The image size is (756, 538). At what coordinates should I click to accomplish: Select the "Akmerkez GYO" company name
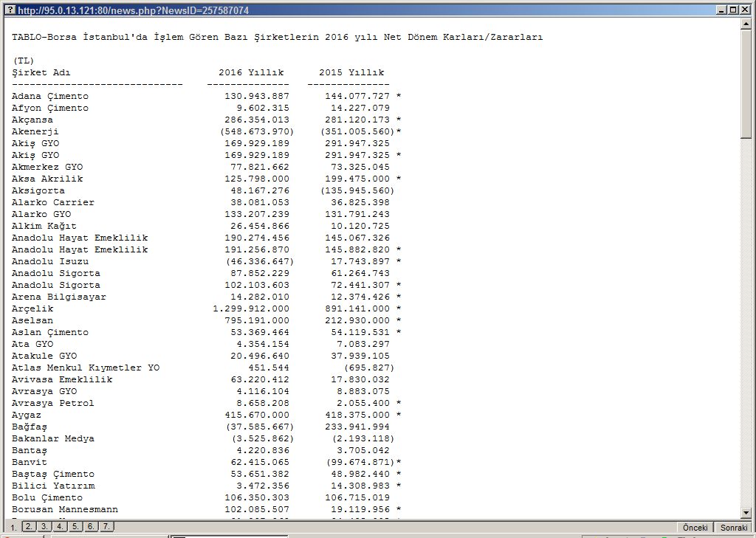47,168
